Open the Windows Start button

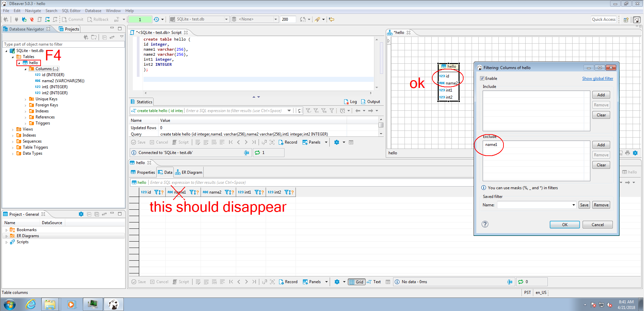click(10, 304)
